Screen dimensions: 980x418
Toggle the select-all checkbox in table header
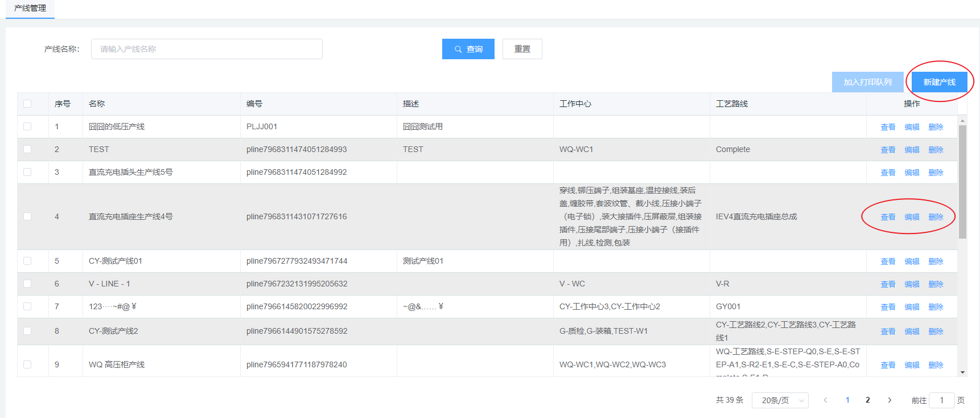[27, 104]
